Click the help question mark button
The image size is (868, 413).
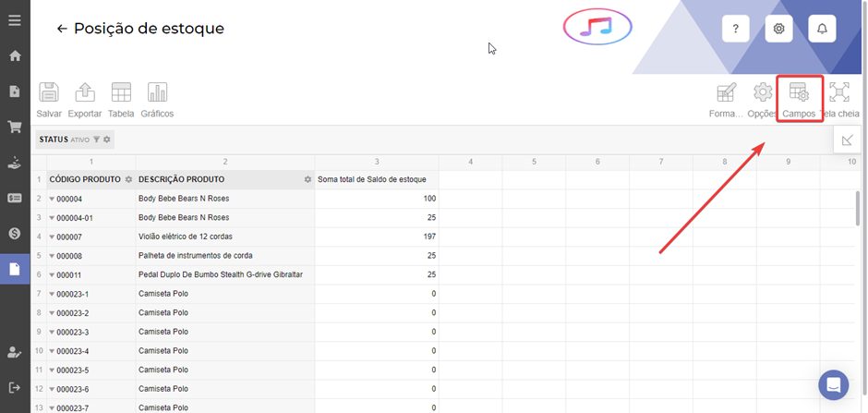point(735,29)
